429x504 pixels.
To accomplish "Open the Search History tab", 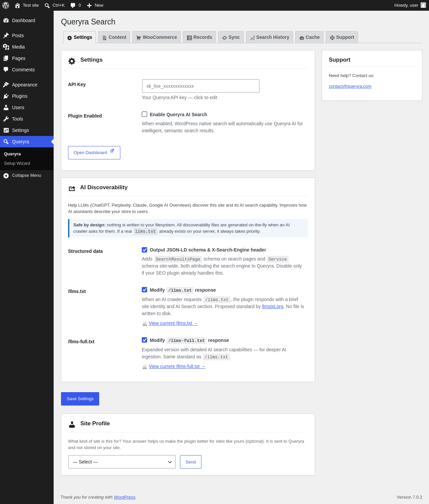I will point(269,37).
